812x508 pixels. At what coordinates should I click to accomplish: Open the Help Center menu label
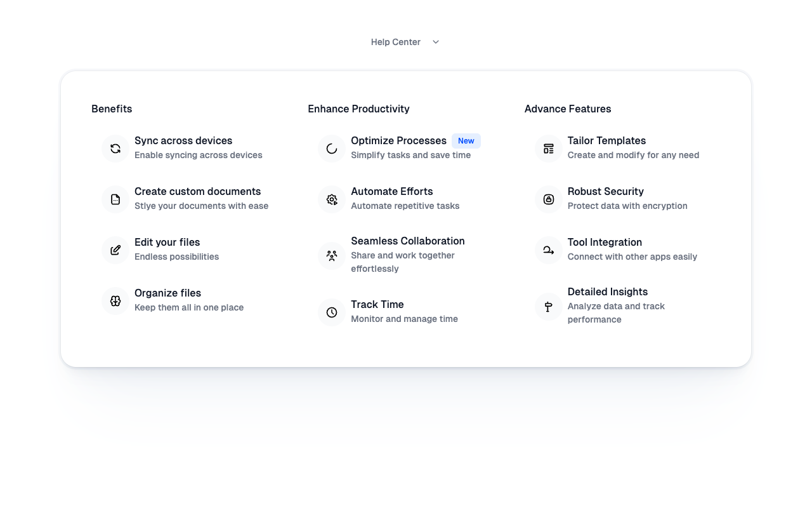tap(396, 42)
